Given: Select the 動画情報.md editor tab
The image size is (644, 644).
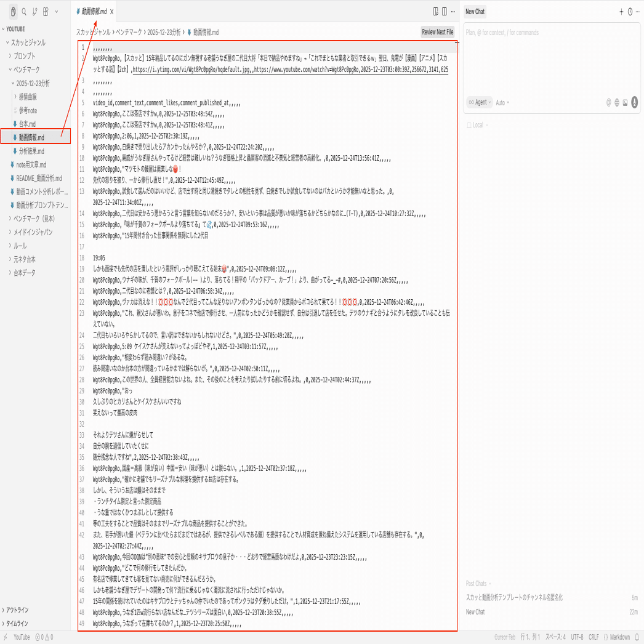Looking at the screenshot, I should pos(94,12).
